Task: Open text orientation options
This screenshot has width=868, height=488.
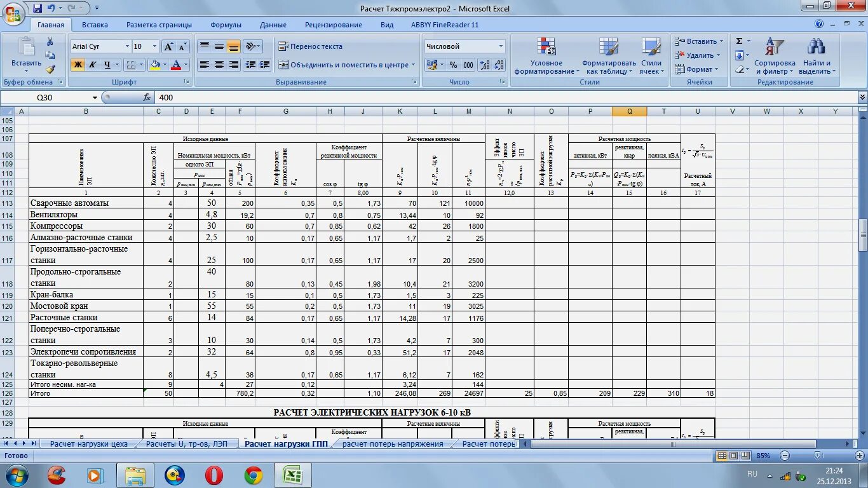Action: 252,46
